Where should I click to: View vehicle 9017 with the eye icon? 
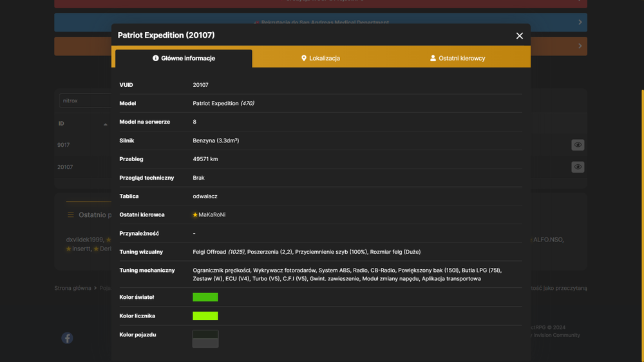coord(578,145)
